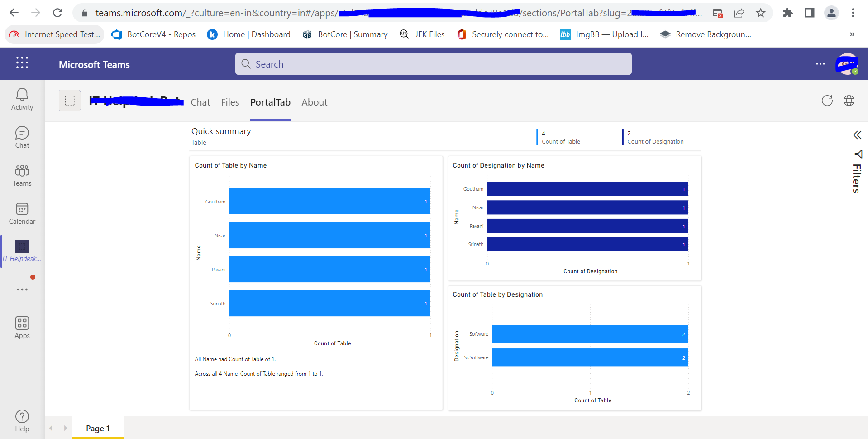868x439 pixels.
Task: Open the Calendar from the sidebar
Action: coord(22,213)
